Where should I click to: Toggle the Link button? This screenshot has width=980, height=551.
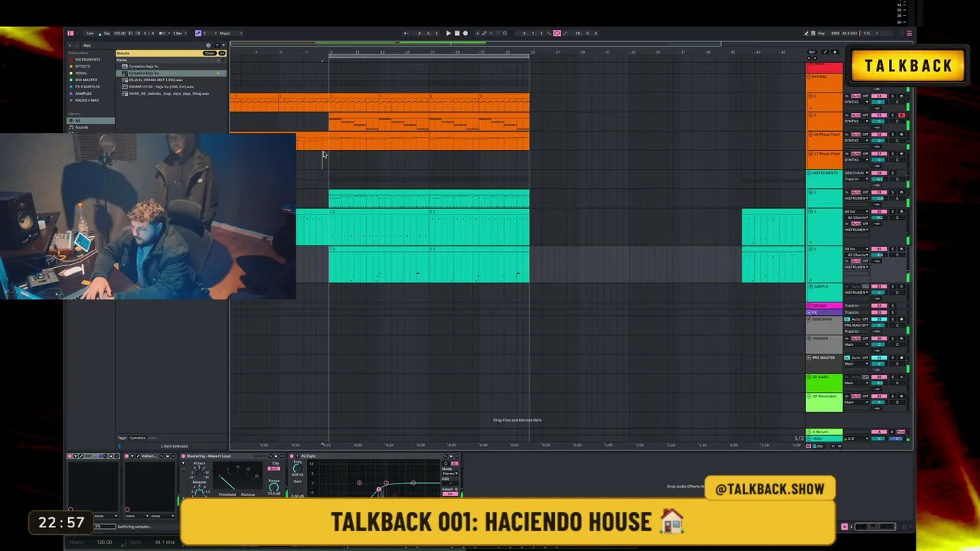click(x=90, y=33)
